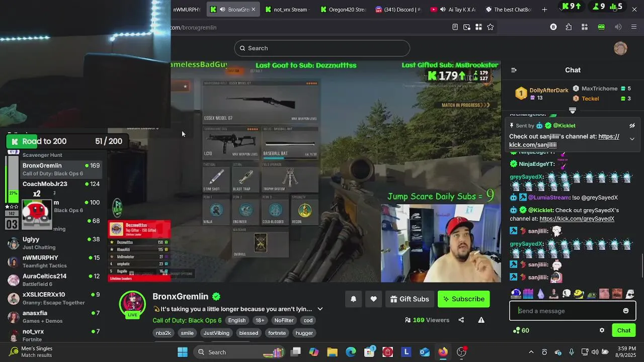Open picture-in-picture icon in address bar

[467, 27]
